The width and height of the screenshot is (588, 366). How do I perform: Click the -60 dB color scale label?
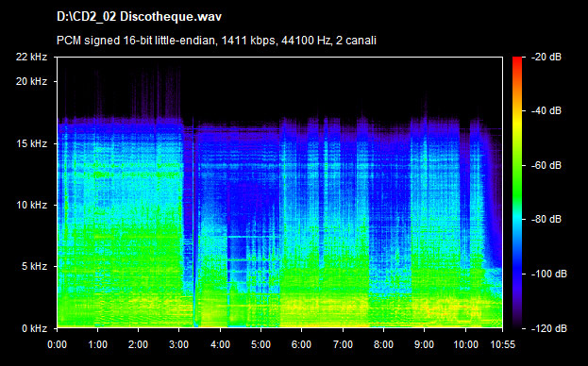(x=546, y=165)
